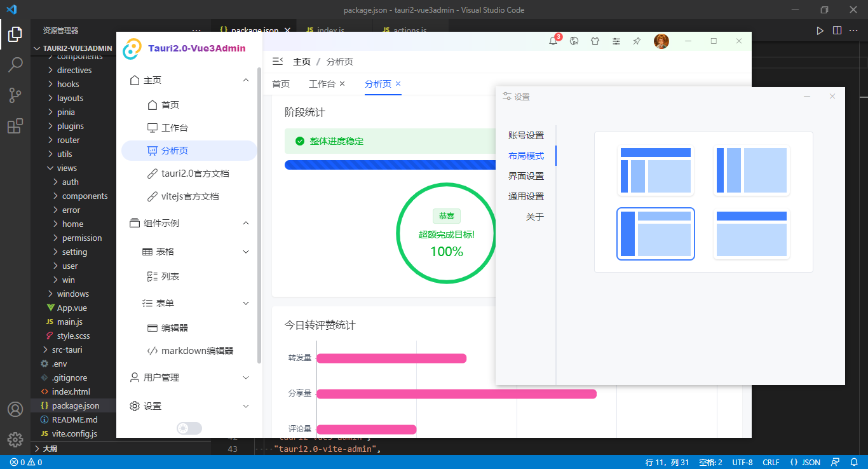
Task: Change the CRLF line ending setting
Action: pyautogui.click(x=771, y=463)
